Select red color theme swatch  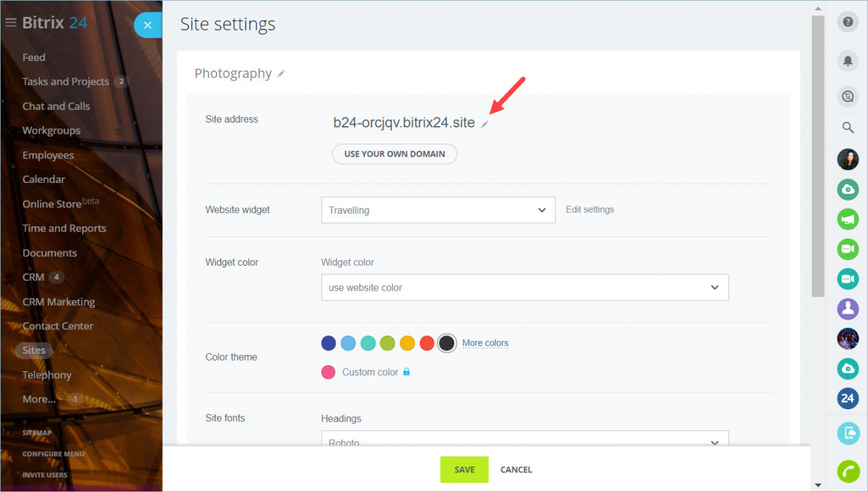(427, 343)
